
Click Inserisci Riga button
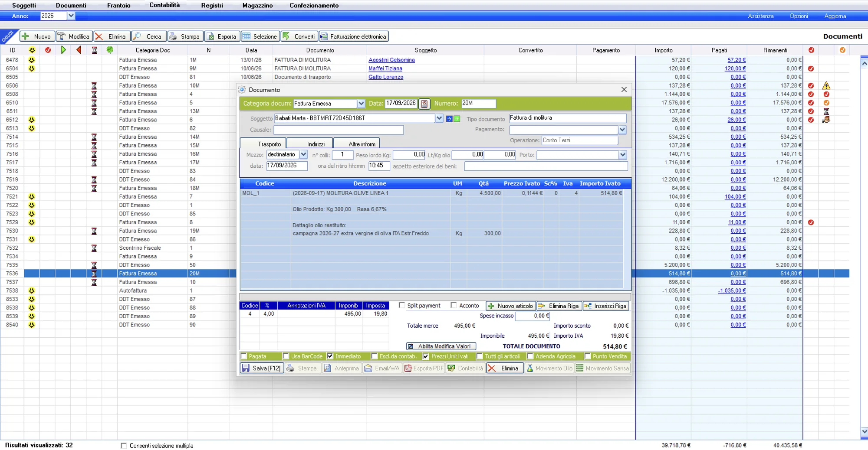tap(606, 306)
